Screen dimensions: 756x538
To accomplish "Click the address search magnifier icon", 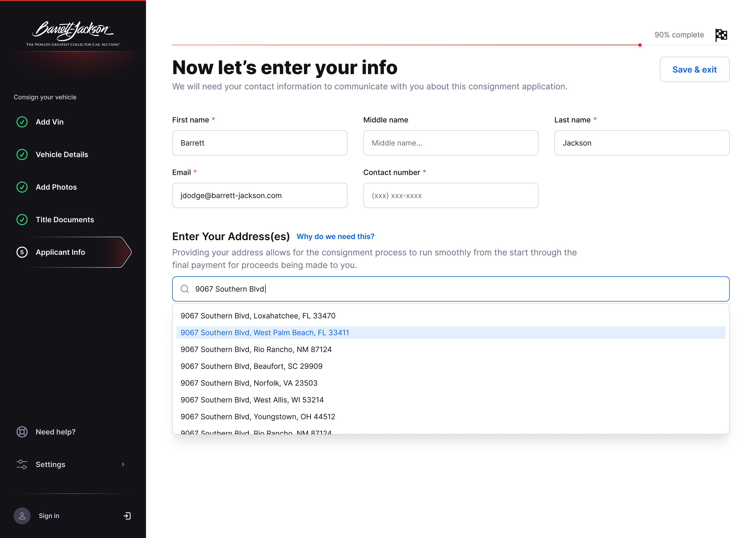I will (x=185, y=289).
